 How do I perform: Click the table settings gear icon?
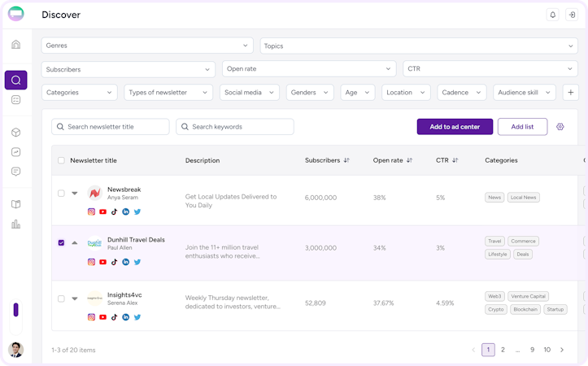pos(560,127)
